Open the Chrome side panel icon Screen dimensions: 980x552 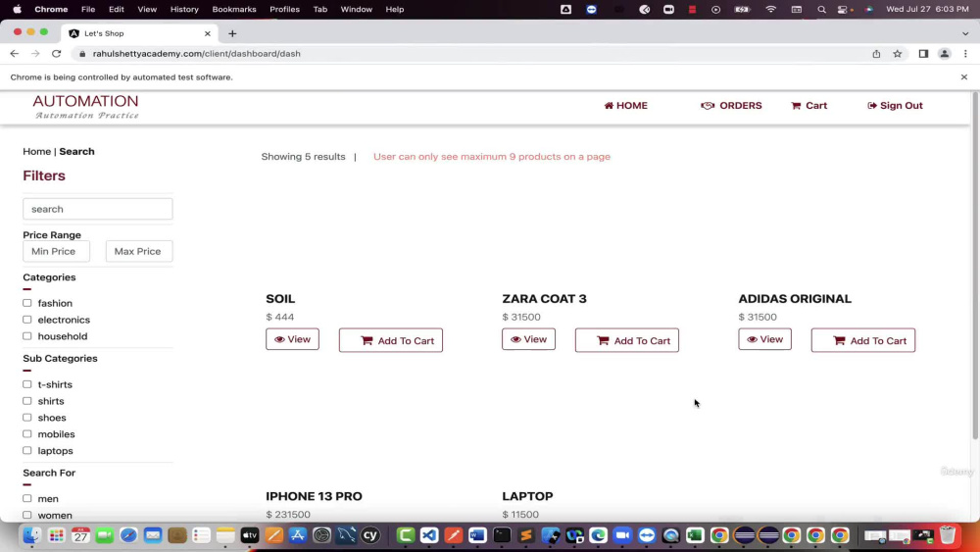923,54
